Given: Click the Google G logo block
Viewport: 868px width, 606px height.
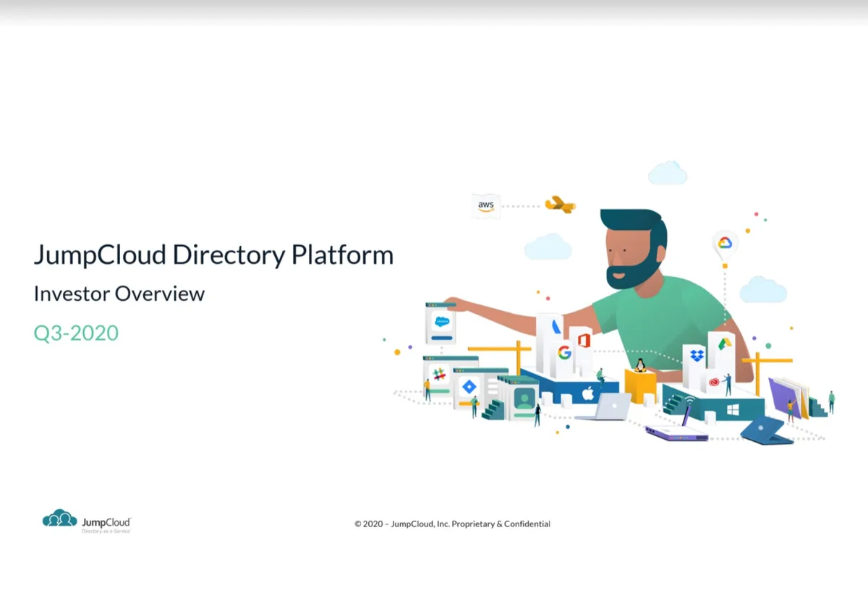Looking at the screenshot, I should point(564,353).
